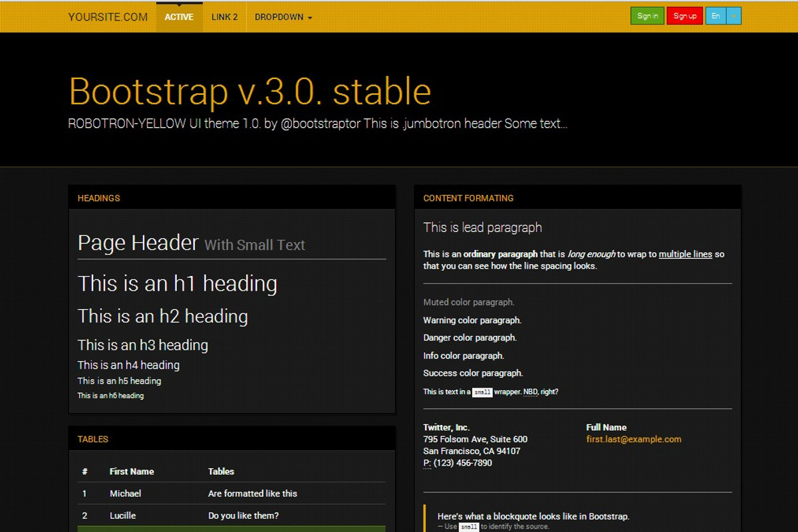This screenshot has height=532, width=798.
Task: Select the ACTIVE navigation tab
Action: (x=179, y=17)
